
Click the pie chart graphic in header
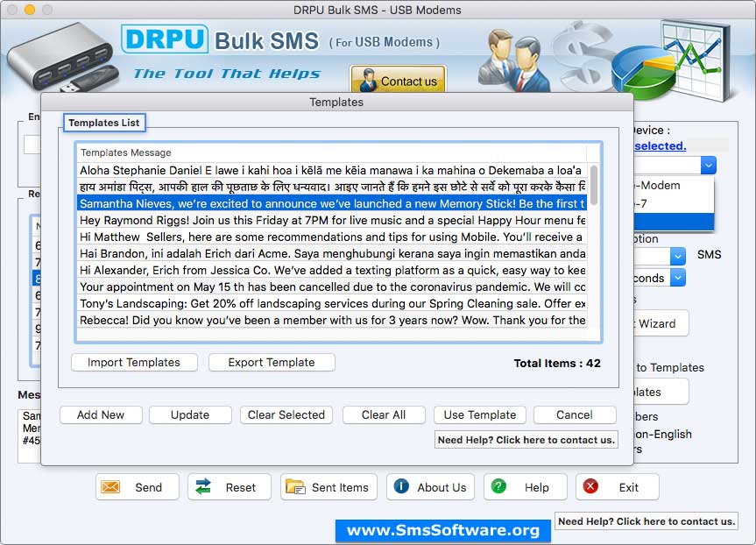643,71
